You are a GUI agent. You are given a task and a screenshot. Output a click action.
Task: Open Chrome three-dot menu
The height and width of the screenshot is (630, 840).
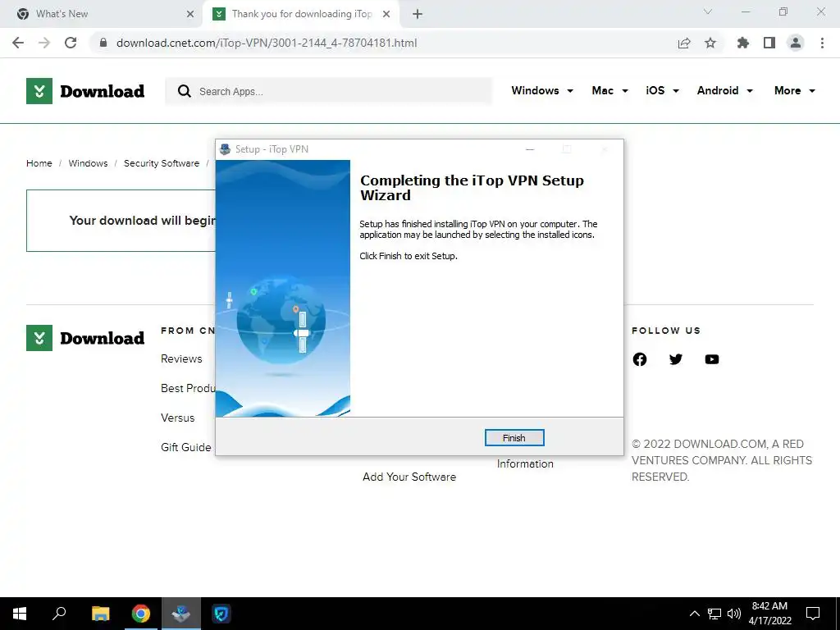[822, 43]
